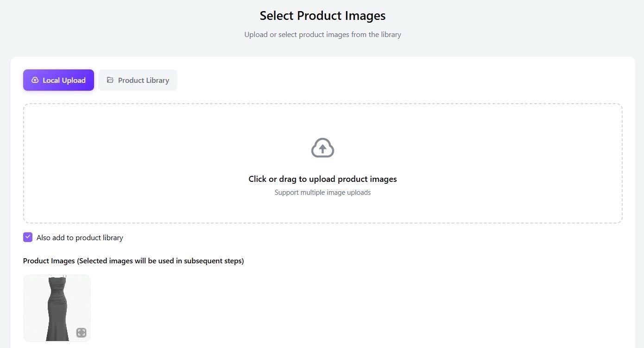Expand the dress image to fullscreen preview
The image size is (644, 348).
[81, 332]
